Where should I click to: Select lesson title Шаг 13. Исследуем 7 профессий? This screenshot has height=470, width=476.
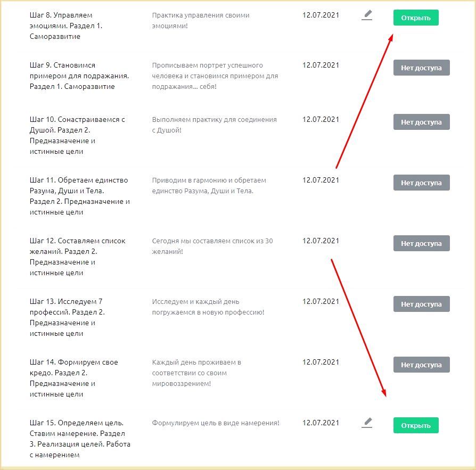[x=67, y=317]
